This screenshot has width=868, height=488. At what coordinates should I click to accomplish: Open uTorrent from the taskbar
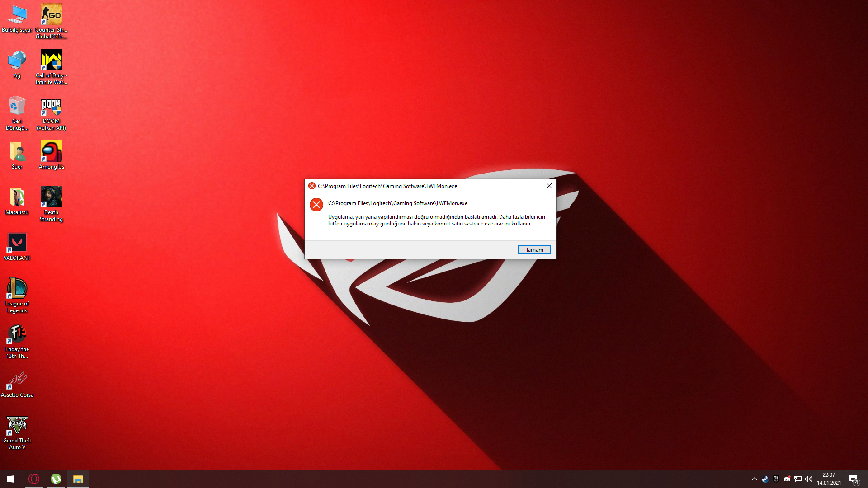(56, 479)
